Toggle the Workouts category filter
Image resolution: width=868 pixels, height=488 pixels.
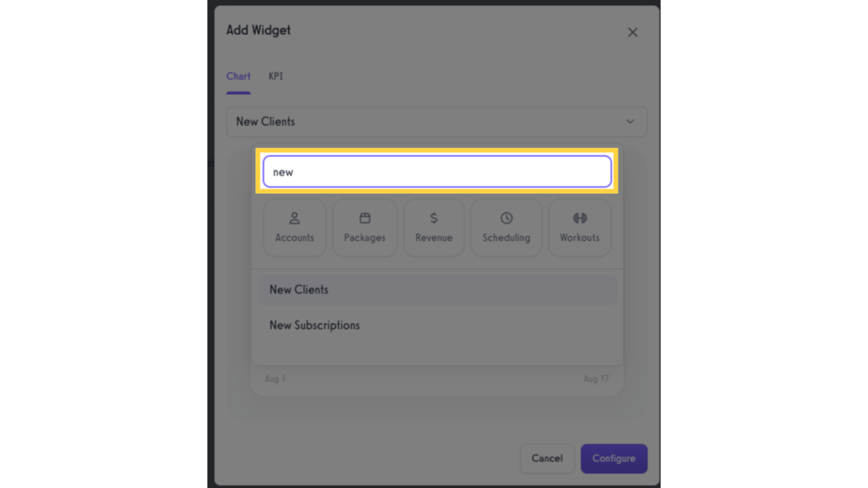click(x=579, y=227)
